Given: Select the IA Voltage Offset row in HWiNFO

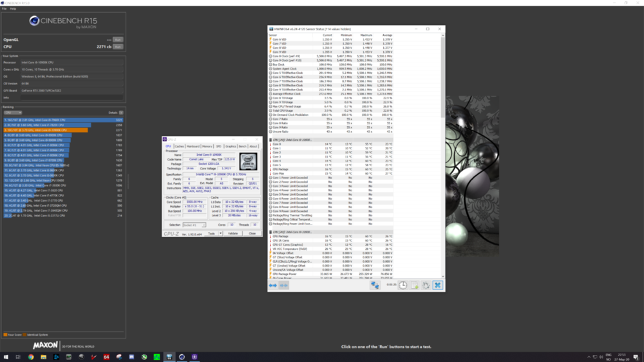Looking at the screenshot, I should pyautogui.click(x=330, y=253).
